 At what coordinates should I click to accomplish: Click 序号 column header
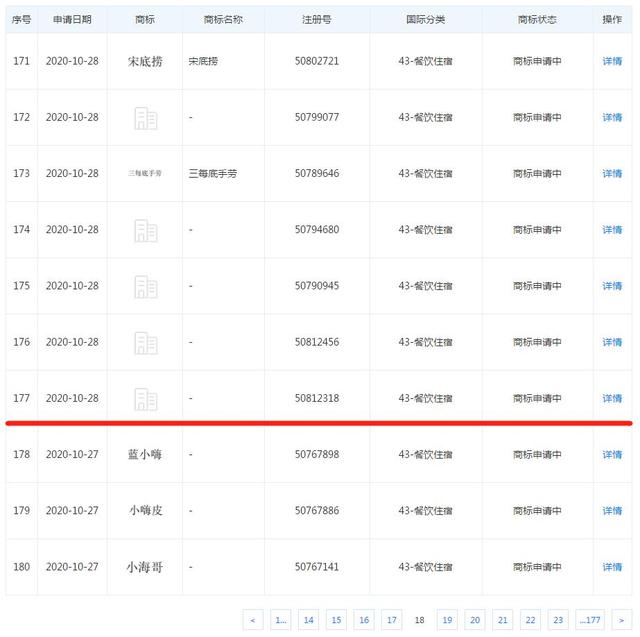[x=22, y=20]
